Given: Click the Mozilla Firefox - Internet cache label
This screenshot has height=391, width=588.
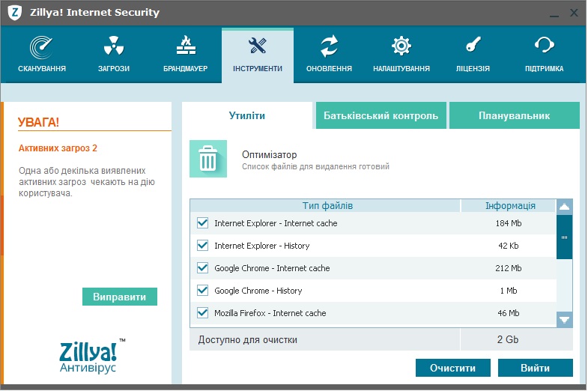Looking at the screenshot, I should coord(270,313).
